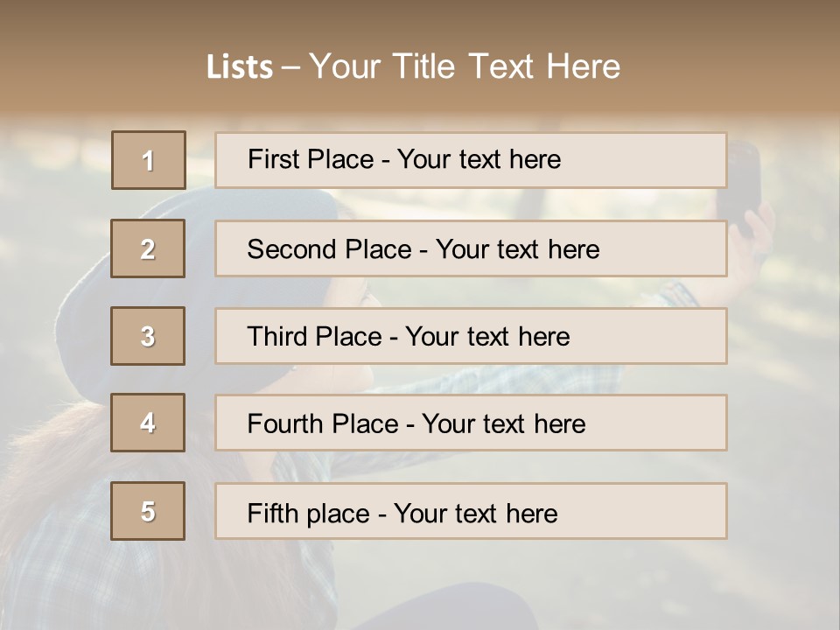
Task: Click the Your Title Text Here heading
Action: click(465, 66)
